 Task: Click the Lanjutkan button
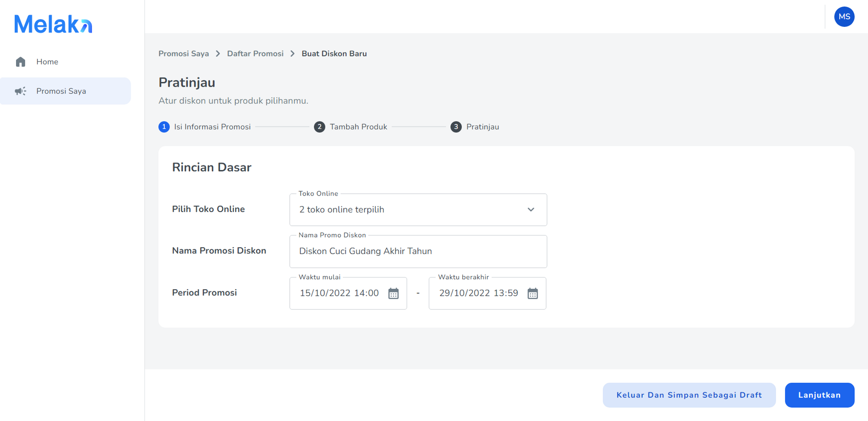point(819,395)
